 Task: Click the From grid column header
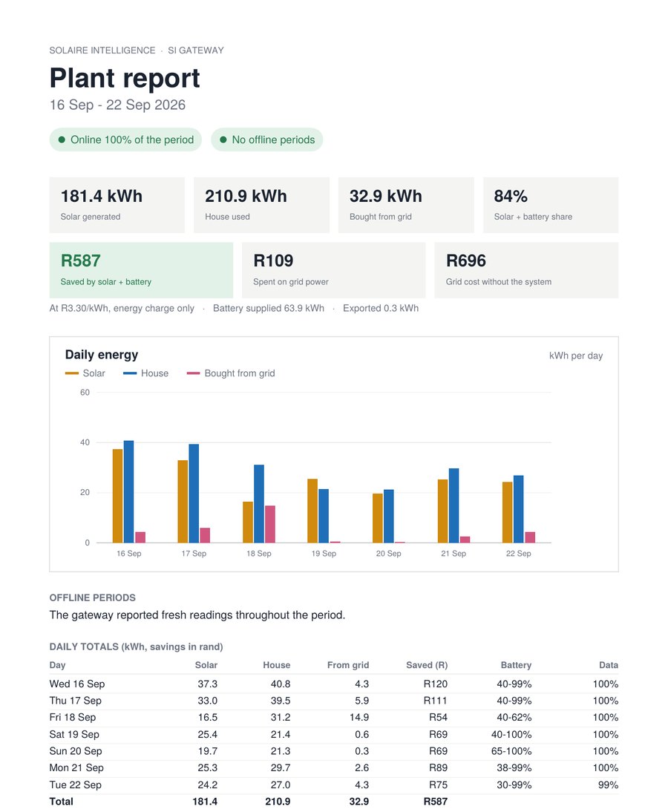[348, 665]
